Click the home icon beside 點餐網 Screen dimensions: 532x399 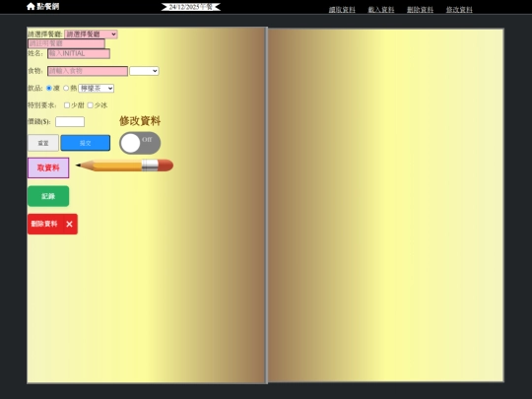[x=31, y=6]
